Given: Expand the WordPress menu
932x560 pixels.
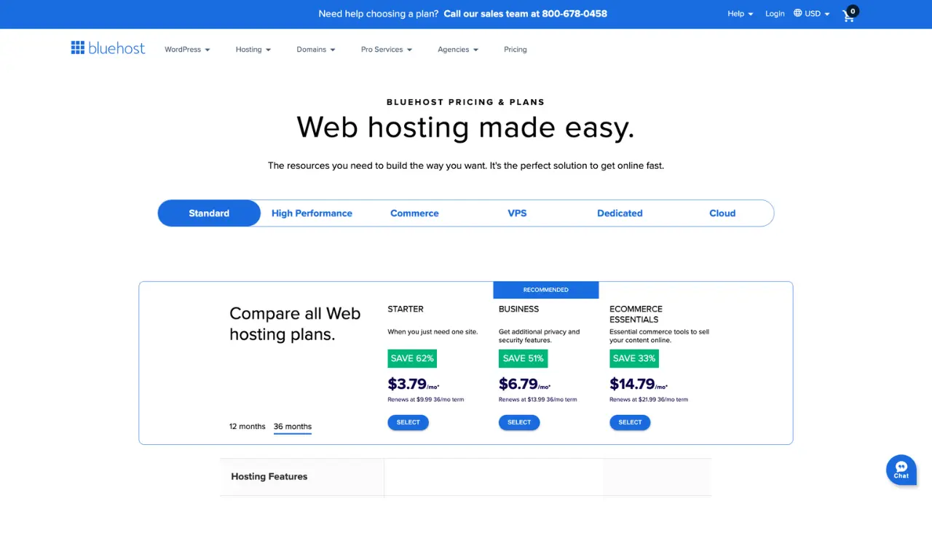Looking at the screenshot, I should [187, 50].
